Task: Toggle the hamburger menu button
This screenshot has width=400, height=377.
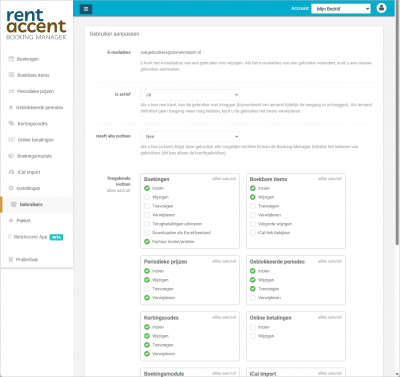Action: 86,9
